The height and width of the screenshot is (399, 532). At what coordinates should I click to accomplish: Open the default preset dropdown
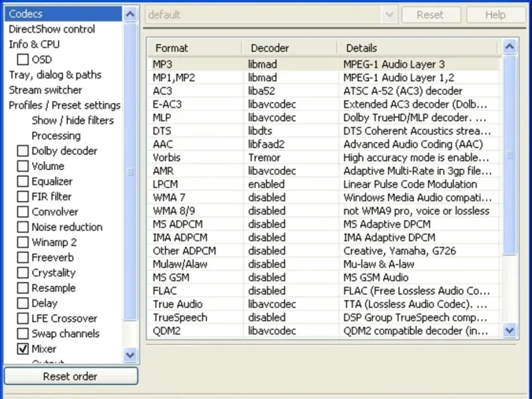[390, 15]
